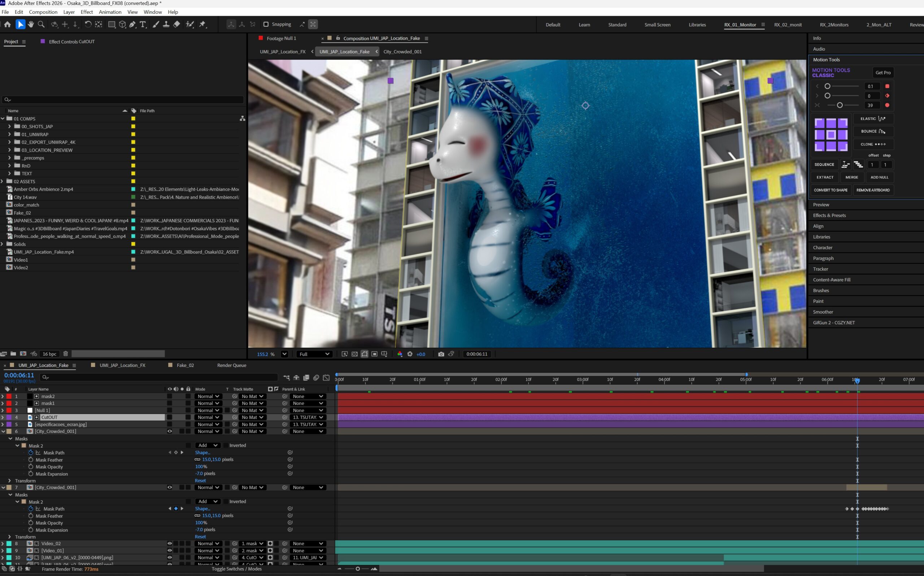Open the Animation menu
Screen dimensions: 924x576
click(110, 12)
